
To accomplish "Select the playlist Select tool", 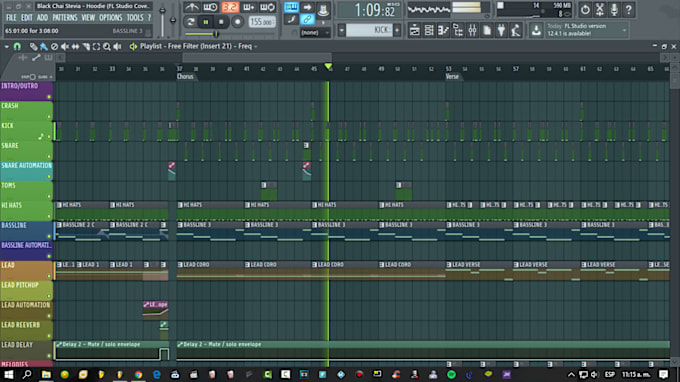I will click(x=96, y=46).
